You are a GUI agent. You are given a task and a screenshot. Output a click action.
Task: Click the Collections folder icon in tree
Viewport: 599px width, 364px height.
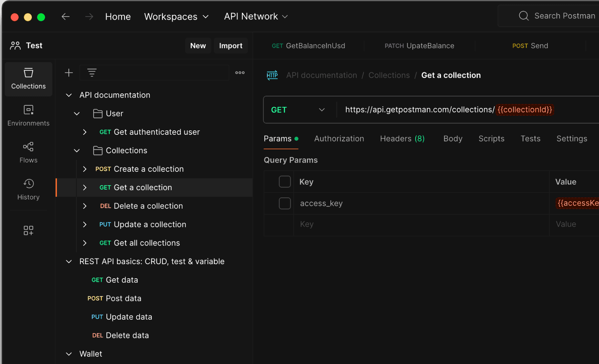tap(98, 150)
